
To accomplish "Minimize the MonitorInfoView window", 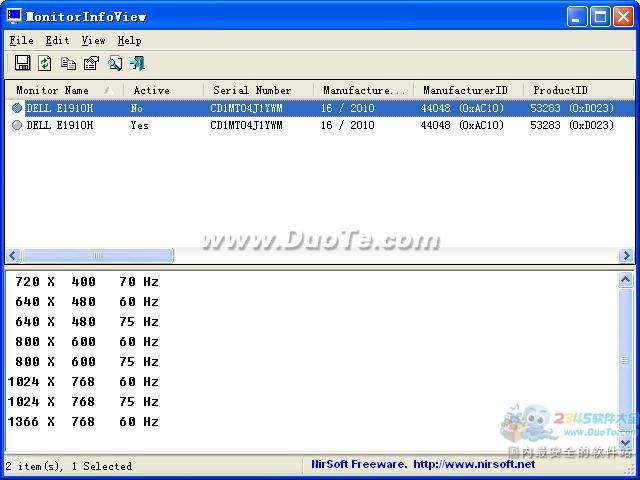I will [x=577, y=17].
